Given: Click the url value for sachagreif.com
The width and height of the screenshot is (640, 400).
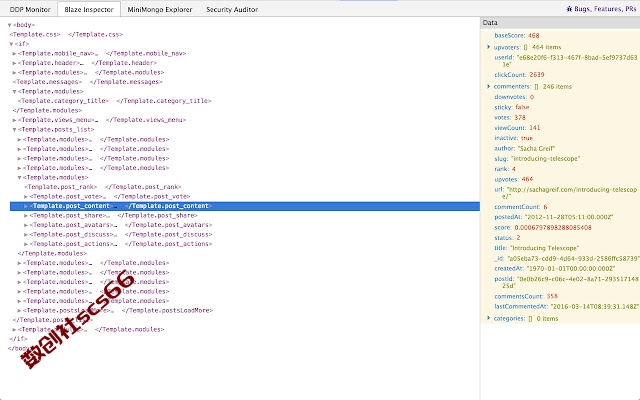Looking at the screenshot, I should coord(571,193).
